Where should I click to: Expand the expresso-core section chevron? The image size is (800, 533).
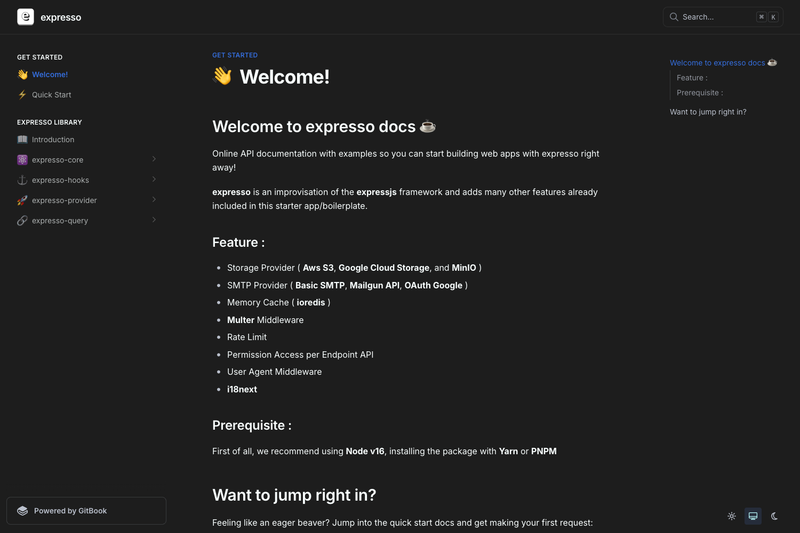154,159
